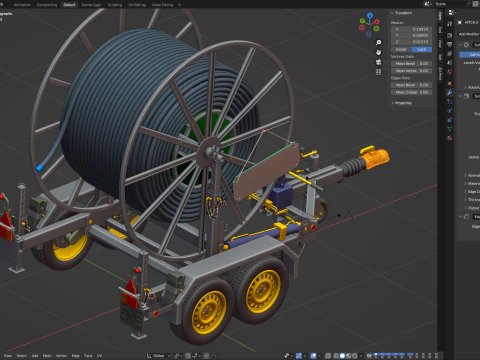Open the View sidebar tab

[x=440, y=44]
